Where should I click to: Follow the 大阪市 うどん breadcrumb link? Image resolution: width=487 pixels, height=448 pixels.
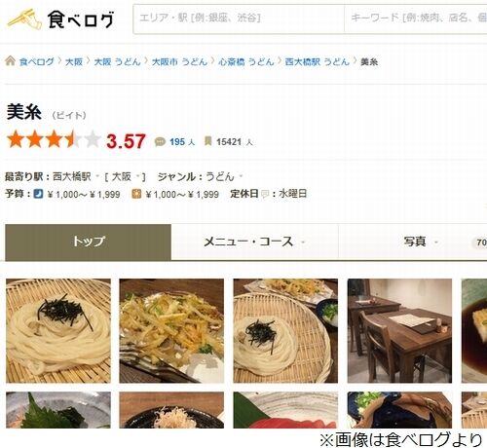point(179,61)
